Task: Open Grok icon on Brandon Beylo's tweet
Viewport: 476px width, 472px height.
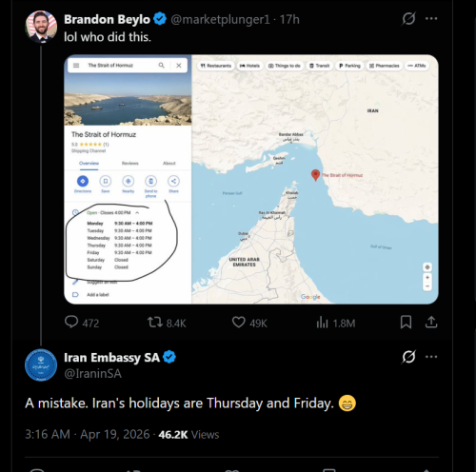Action: coord(408,18)
